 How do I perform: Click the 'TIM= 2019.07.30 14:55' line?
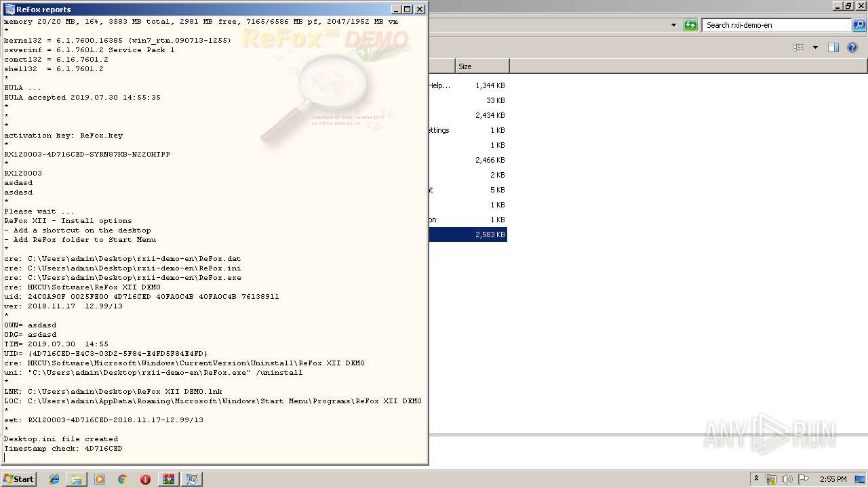(56, 344)
